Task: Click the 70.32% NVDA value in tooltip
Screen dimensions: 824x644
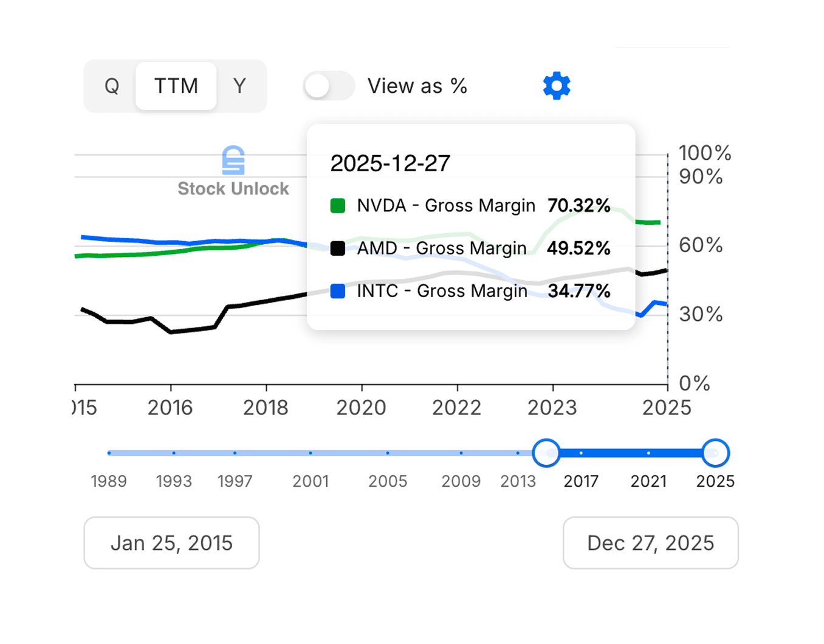Action: click(579, 205)
